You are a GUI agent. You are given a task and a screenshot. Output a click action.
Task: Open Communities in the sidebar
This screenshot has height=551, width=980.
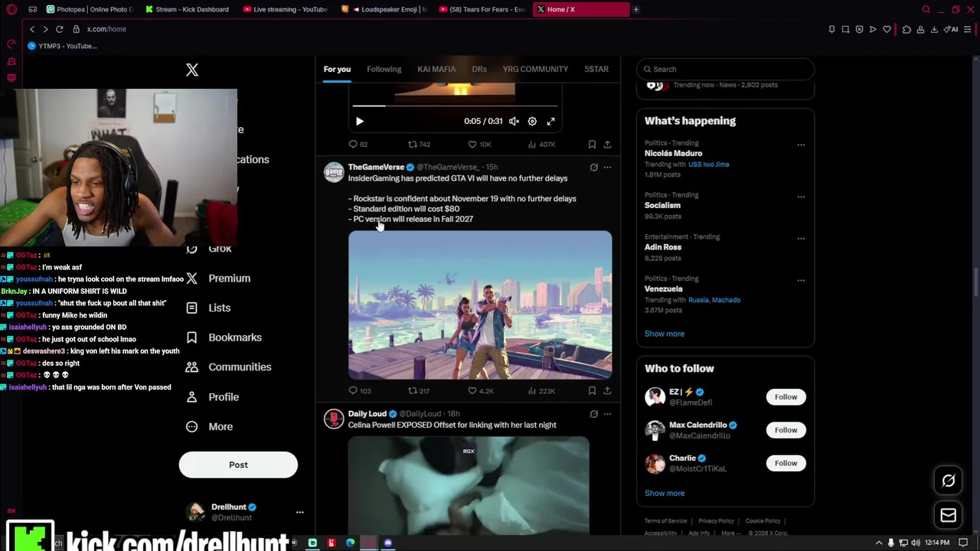(x=228, y=367)
